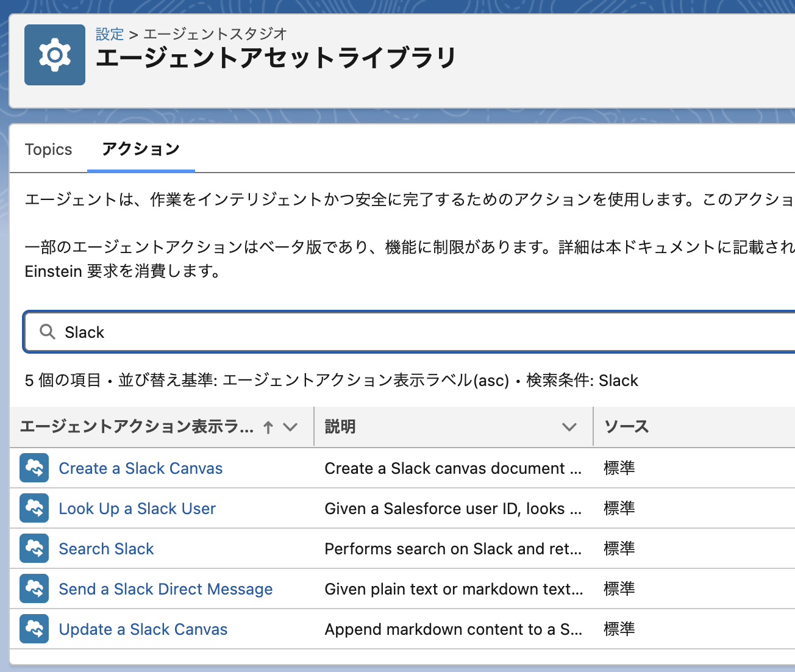
Task: Select the Send a Slack Direct Message action icon
Action: click(x=34, y=588)
